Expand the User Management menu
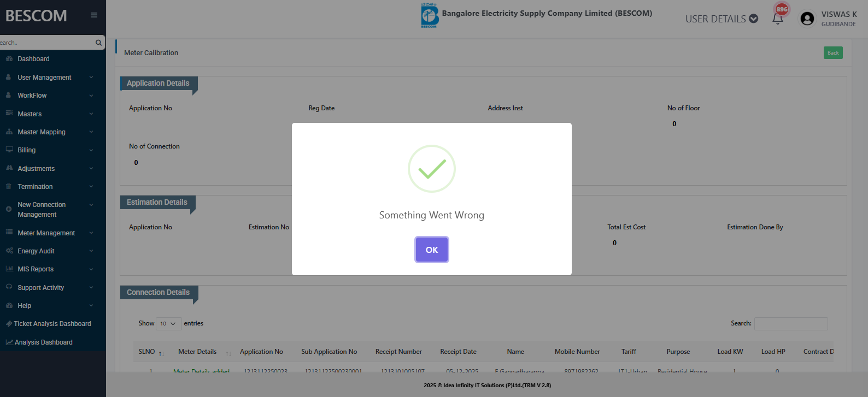Viewport: 868px width, 397px height. pyautogui.click(x=44, y=78)
